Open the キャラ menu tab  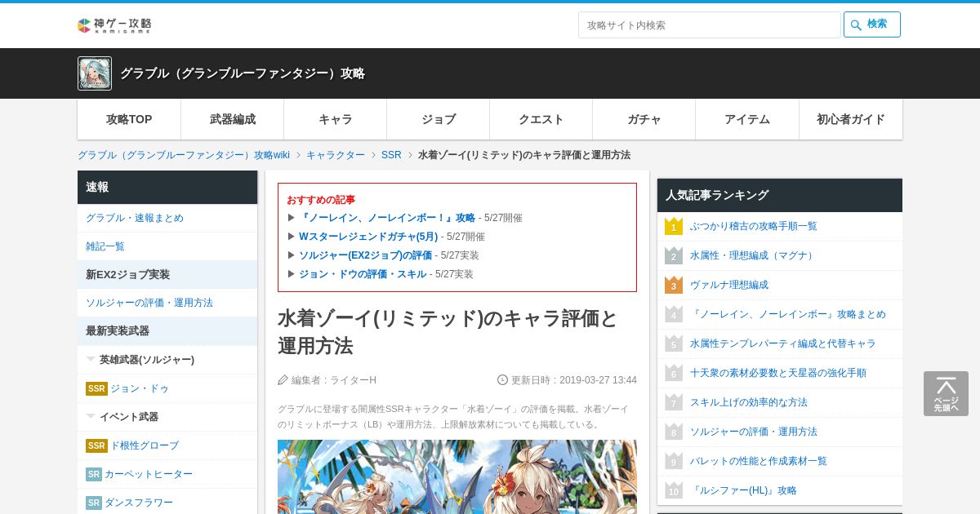coord(336,119)
